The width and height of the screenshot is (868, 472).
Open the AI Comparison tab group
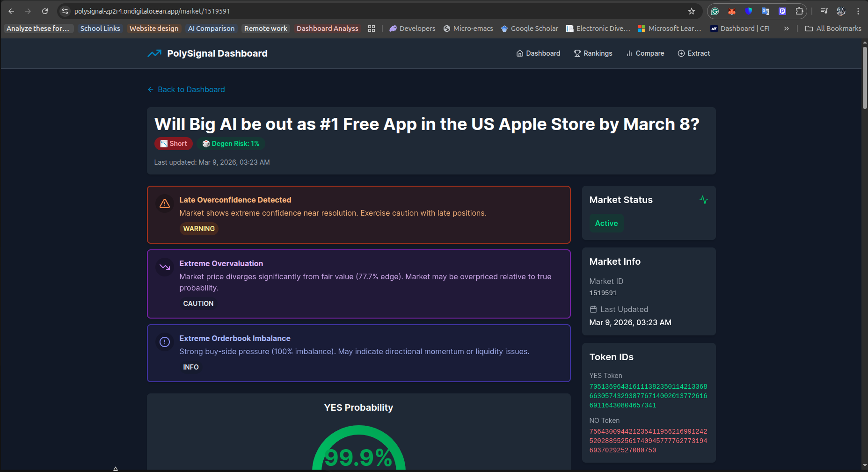click(x=212, y=29)
